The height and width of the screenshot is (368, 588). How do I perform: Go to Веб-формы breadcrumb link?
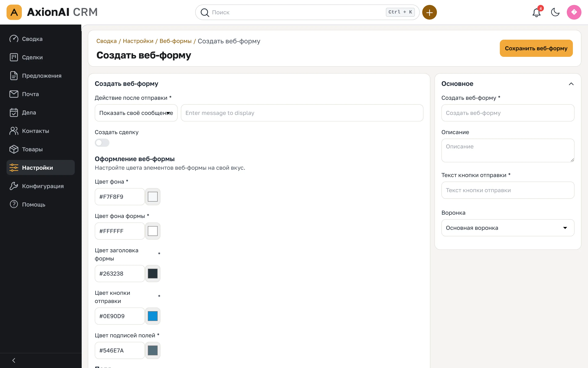[x=175, y=41]
